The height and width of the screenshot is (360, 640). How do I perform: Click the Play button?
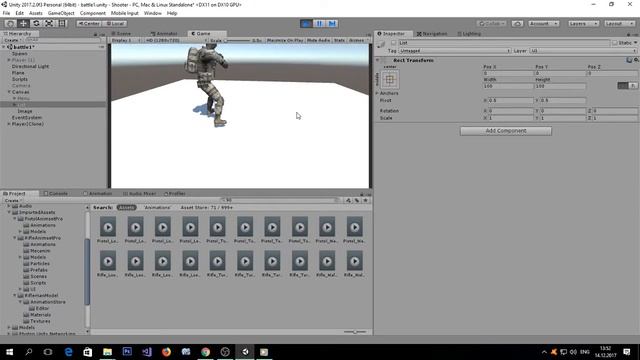click(306, 24)
